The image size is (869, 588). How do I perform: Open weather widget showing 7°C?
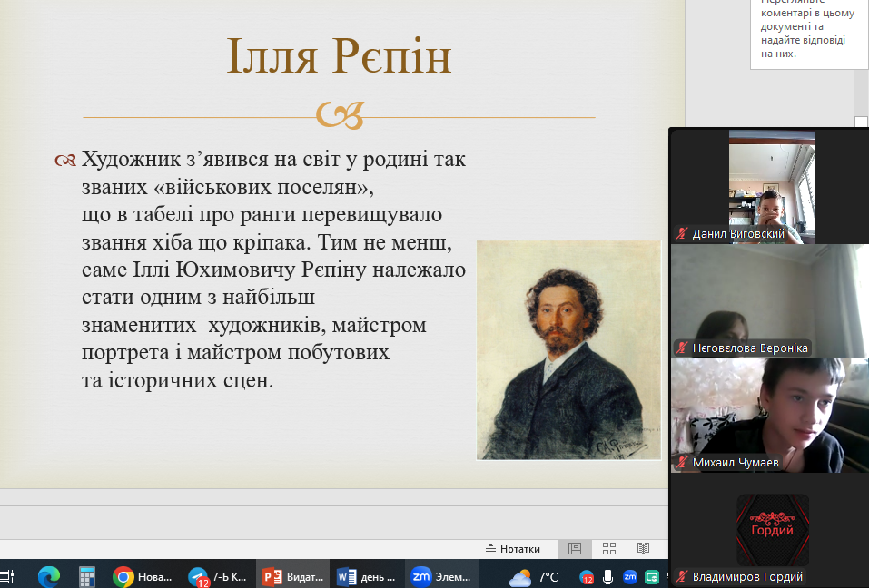point(534,577)
